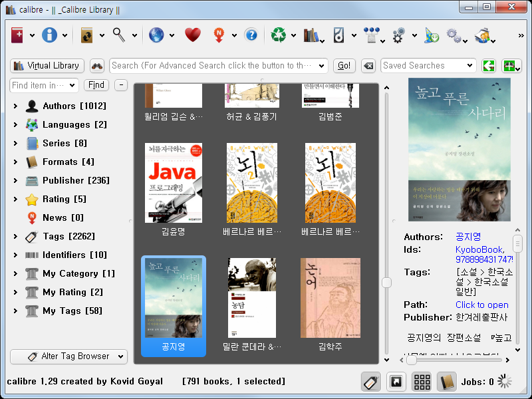Image resolution: width=532 pixels, height=399 pixels.
Task: Open Help via the question mark icon
Action: 251,35
